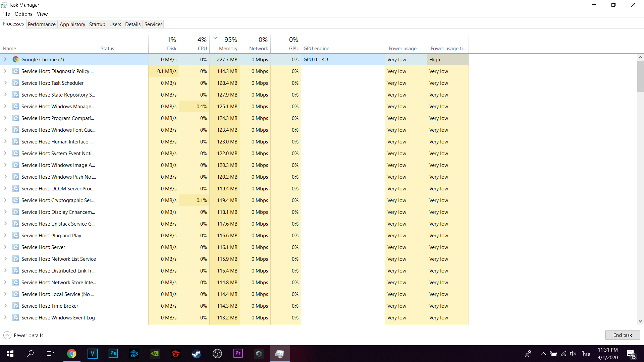
Task: Open Premiere Pro from the taskbar
Action: point(238,353)
